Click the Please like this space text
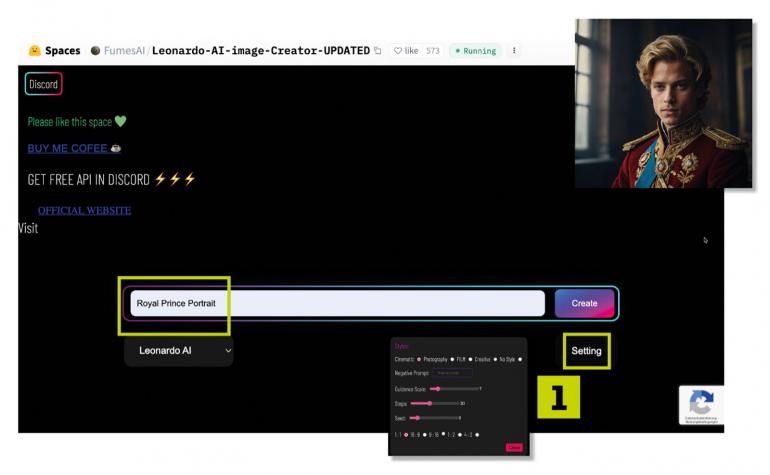770x475 pixels. tap(70, 122)
